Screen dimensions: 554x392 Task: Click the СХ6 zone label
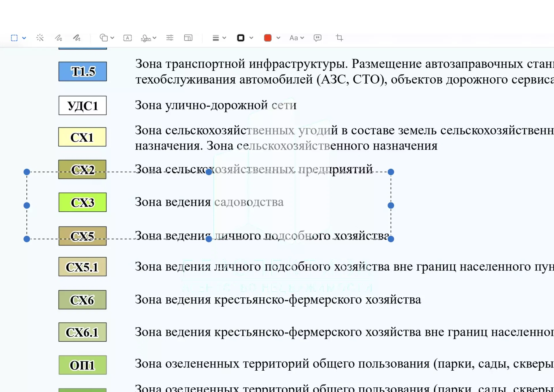(82, 300)
